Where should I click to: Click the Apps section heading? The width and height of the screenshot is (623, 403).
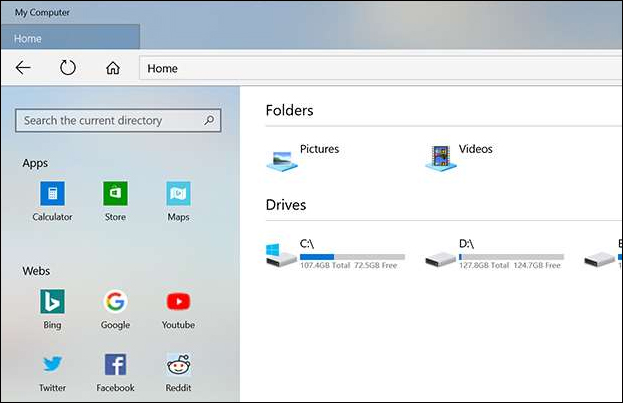[35, 163]
